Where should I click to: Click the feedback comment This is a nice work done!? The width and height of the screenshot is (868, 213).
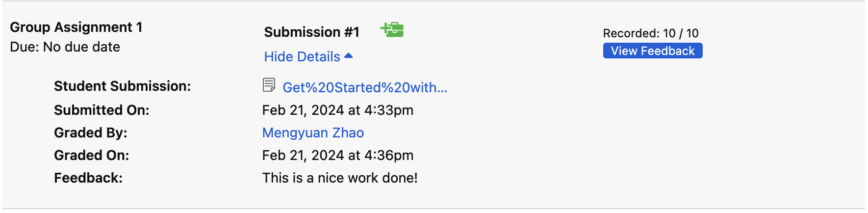pyautogui.click(x=340, y=178)
